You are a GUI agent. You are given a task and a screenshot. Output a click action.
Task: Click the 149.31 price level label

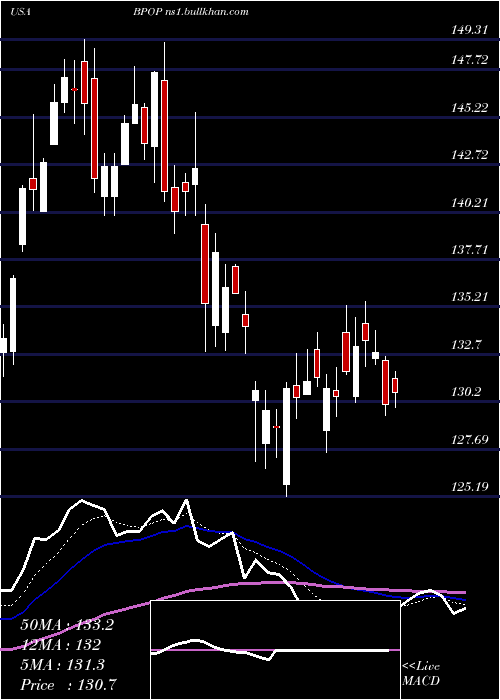(470, 30)
